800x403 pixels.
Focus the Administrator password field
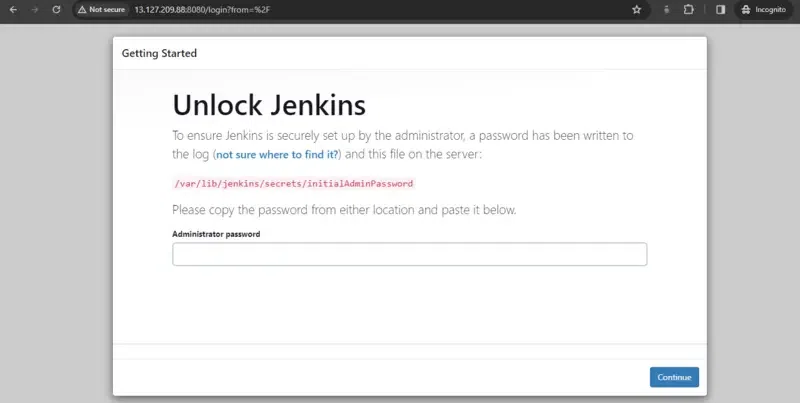coord(409,254)
